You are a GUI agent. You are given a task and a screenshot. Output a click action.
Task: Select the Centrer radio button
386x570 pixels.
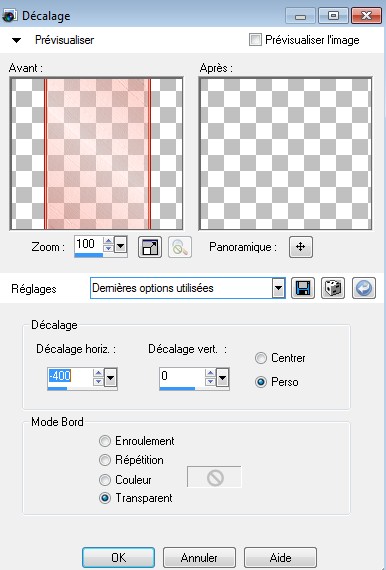(261, 358)
